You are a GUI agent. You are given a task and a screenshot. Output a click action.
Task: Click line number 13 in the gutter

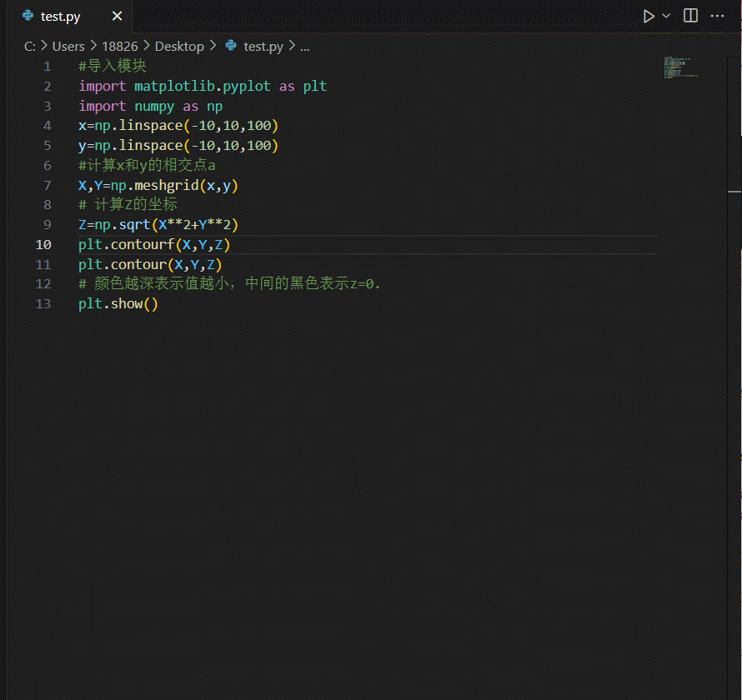[43, 303]
